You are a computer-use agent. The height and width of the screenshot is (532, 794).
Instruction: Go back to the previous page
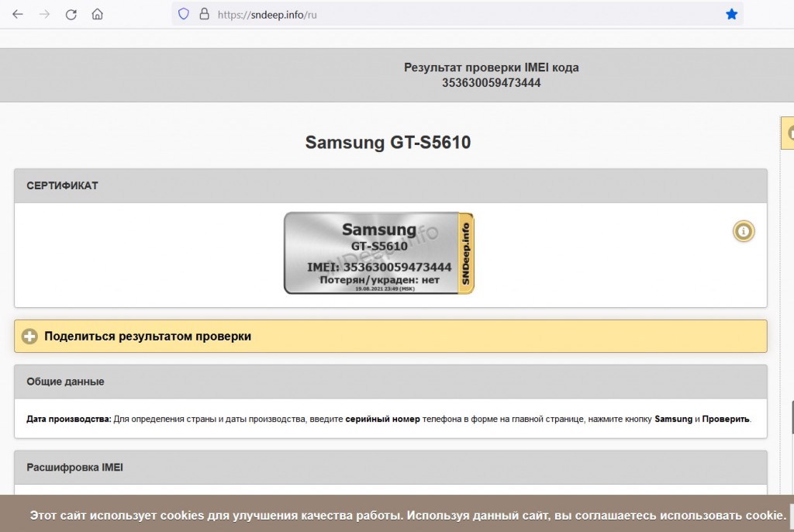[x=18, y=14]
